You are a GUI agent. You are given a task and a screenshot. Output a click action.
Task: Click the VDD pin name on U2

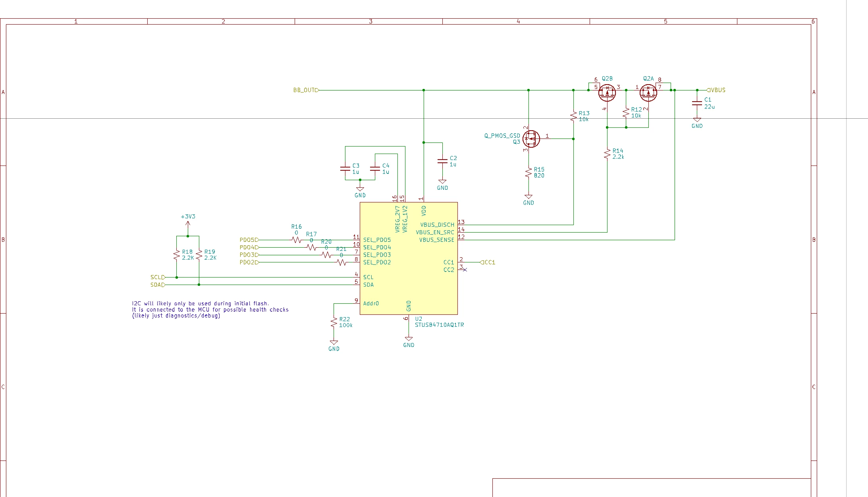pyautogui.click(x=424, y=210)
